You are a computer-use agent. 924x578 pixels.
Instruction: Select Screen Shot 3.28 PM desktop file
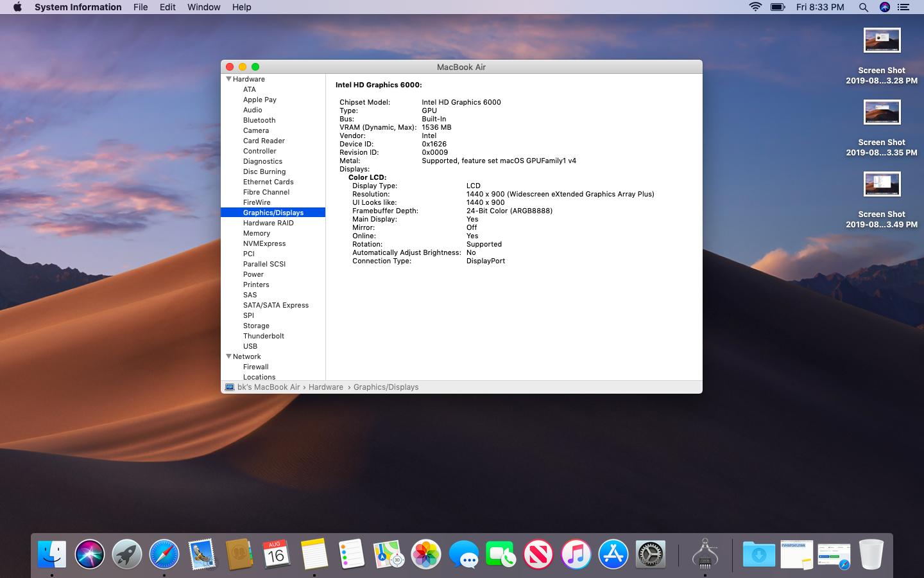click(882, 56)
